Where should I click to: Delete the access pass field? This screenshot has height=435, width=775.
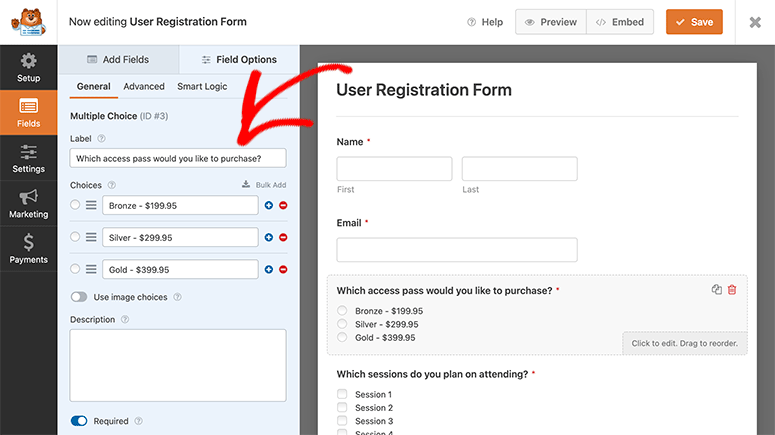(732, 290)
